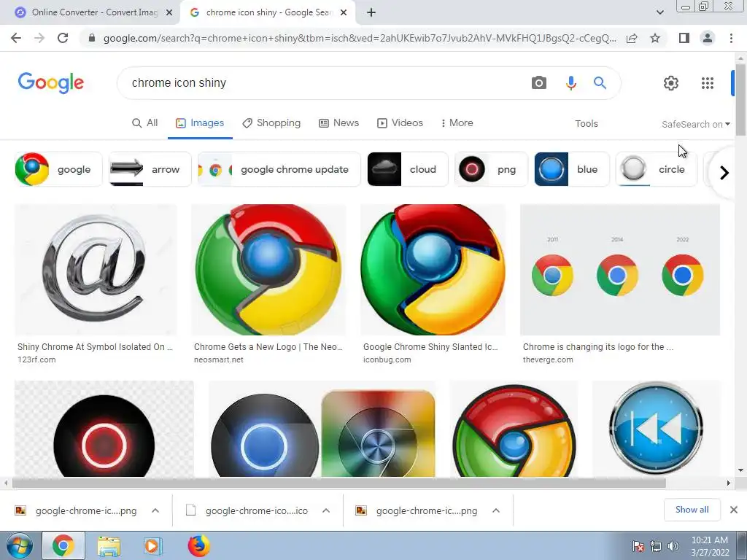747x560 pixels.
Task: Reload the current page
Action: point(63,38)
